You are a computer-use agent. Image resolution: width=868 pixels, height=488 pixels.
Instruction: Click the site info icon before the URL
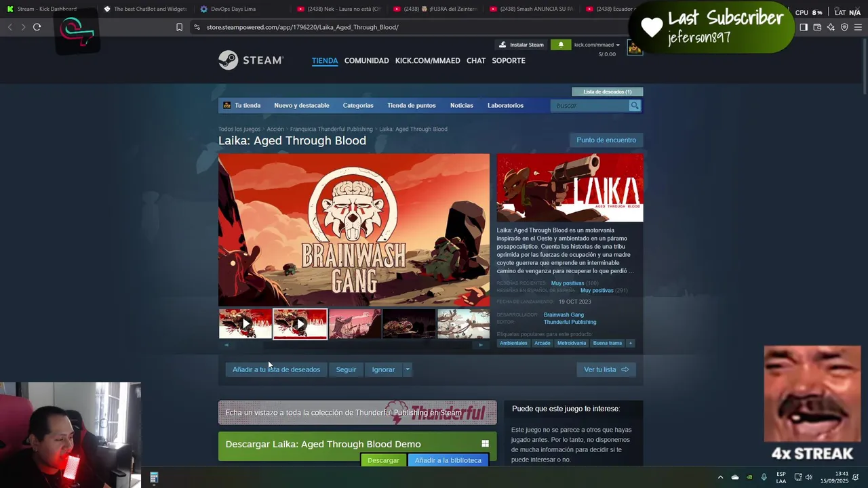(x=197, y=27)
